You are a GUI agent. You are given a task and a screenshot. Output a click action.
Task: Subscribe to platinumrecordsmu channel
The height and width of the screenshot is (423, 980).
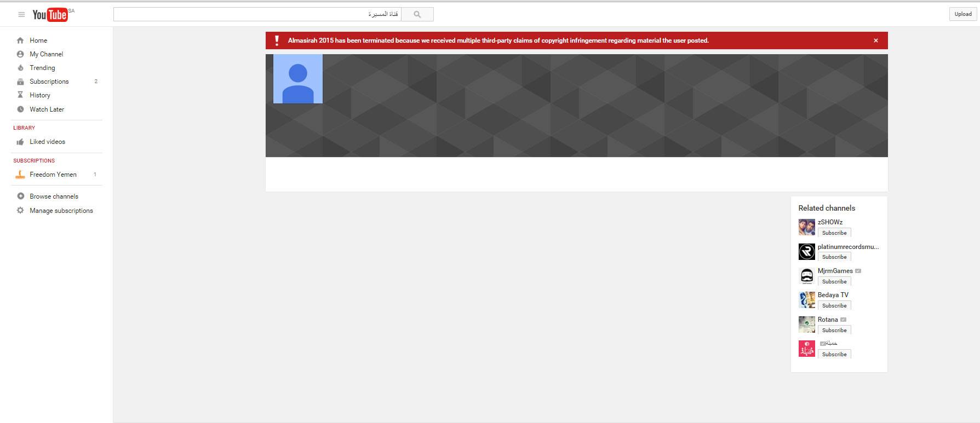834,257
